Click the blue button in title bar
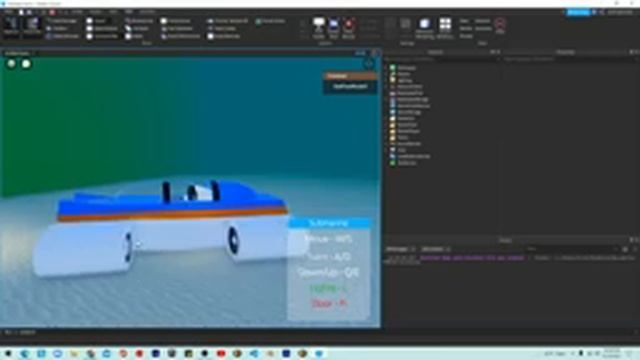 tap(578, 13)
